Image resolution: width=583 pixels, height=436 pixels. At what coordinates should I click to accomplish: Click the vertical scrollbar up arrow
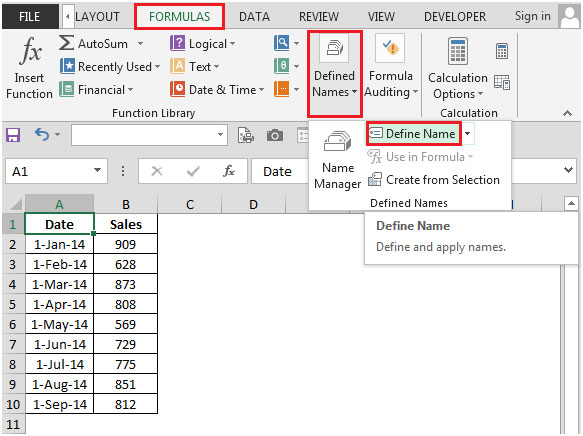point(571,203)
